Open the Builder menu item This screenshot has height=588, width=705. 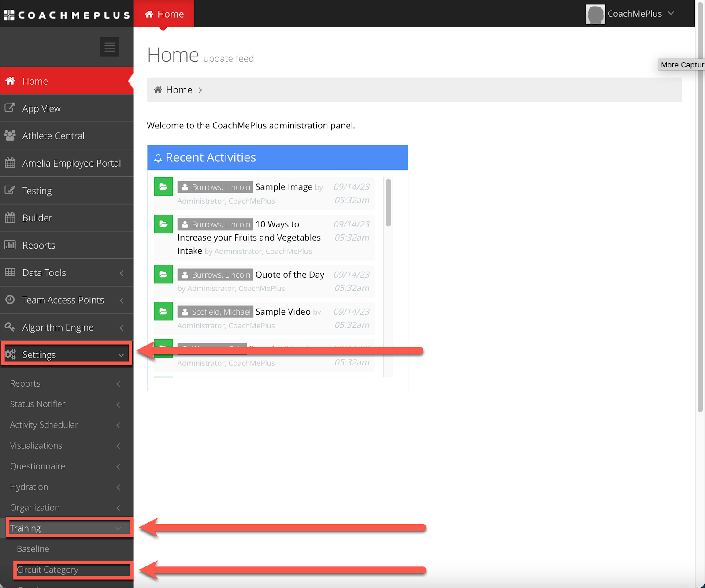(67, 218)
